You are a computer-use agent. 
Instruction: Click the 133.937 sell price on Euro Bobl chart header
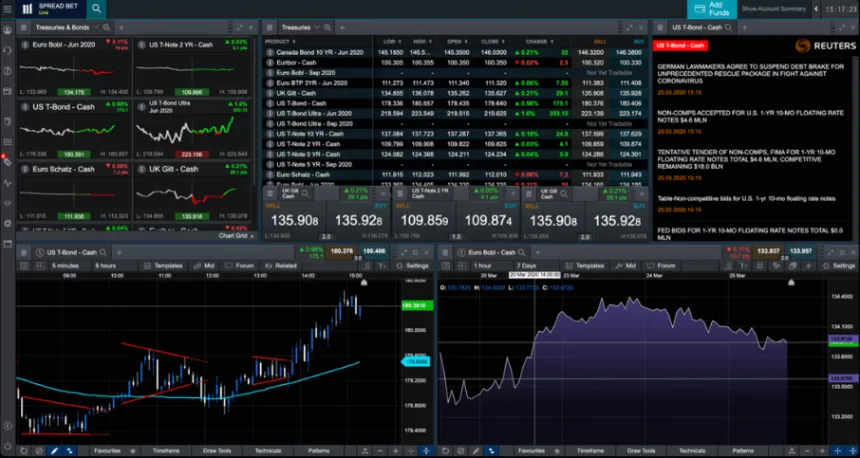pyautogui.click(x=768, y=251)
